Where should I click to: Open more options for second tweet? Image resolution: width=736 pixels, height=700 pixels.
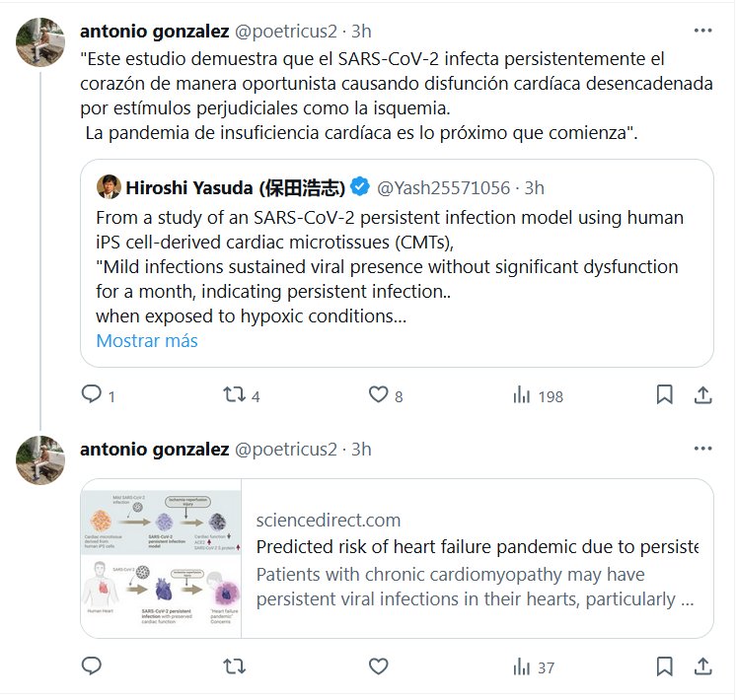(702, 449)
